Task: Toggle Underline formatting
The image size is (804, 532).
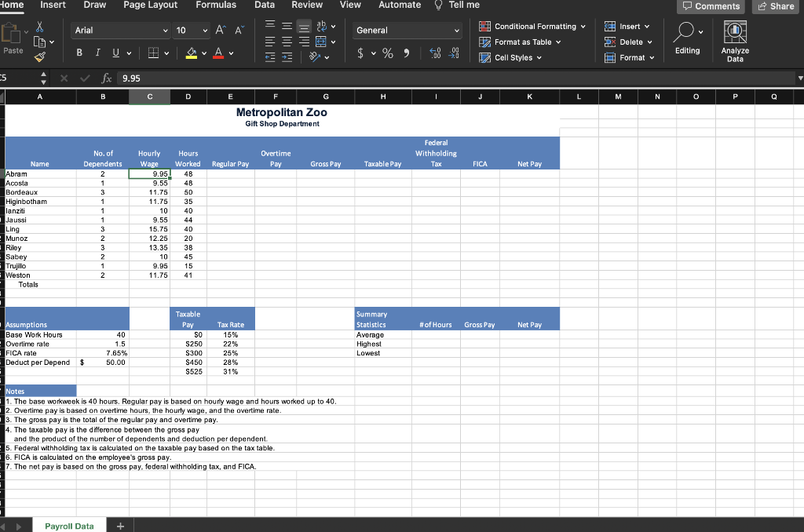Action: [115, 53]
